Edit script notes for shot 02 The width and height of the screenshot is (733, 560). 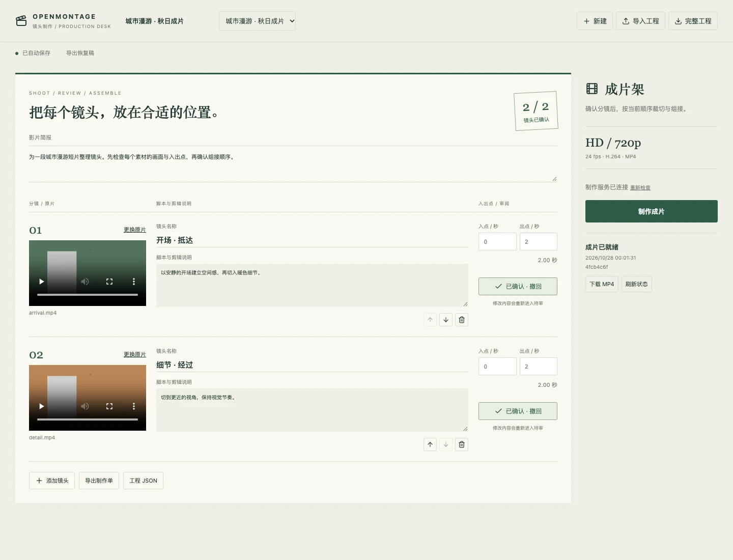pos(312,410)
